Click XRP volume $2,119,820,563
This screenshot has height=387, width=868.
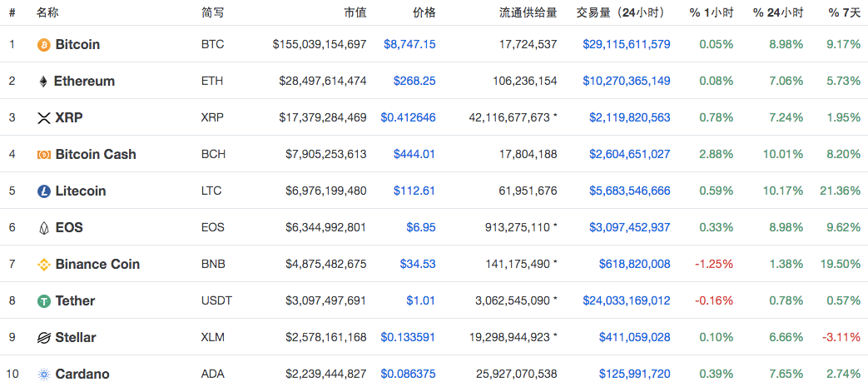point(630,117)
